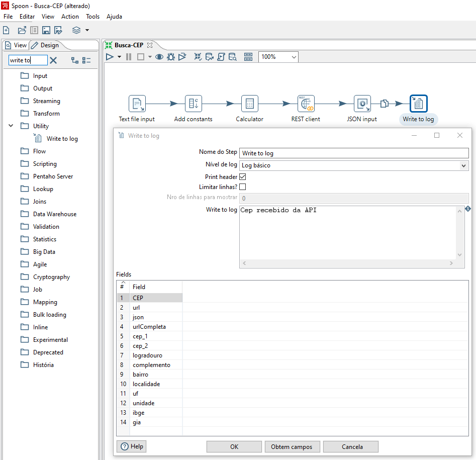This screenshot has width=476, height=460.
Task: Click the Nome do Step input field
Action: (x=352, y=153)
